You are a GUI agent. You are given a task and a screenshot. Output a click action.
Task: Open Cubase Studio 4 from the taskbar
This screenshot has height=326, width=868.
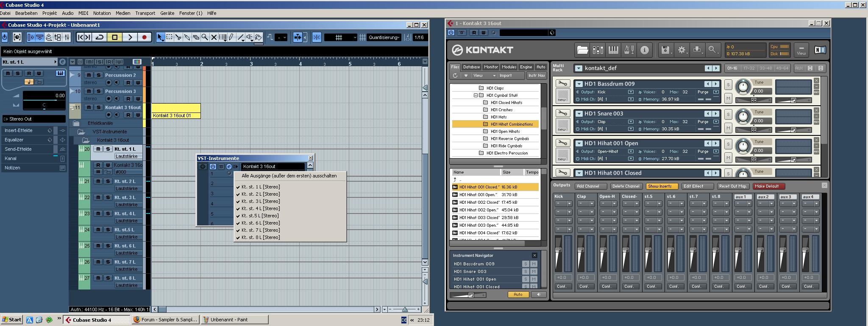click(x=97, y=320)
